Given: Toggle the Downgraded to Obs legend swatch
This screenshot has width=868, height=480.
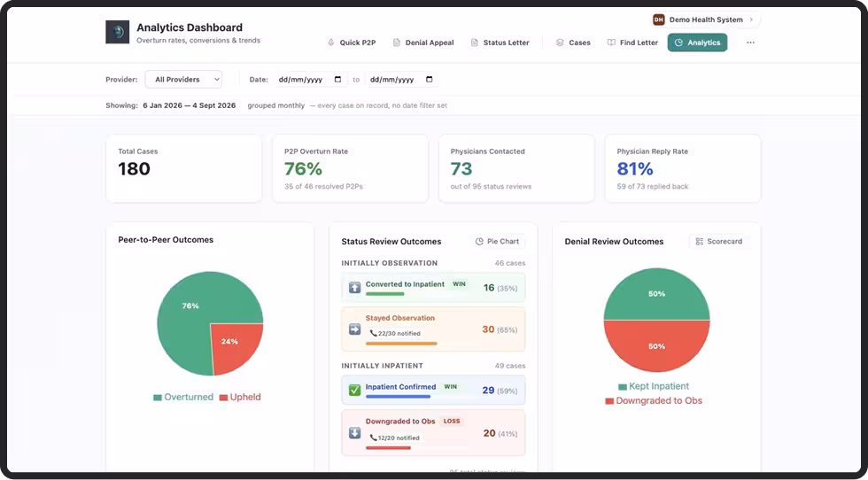Looking at the screenshot, I should pyautogui.click(x=609, y=401).
